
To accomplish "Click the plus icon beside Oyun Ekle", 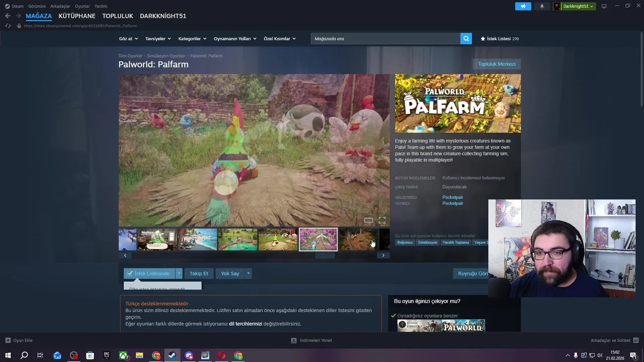I will point(8,340).
